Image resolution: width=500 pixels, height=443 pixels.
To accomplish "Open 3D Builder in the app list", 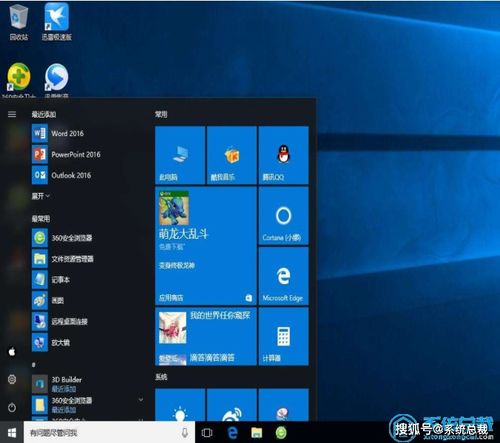I will [x=87, y=384].
